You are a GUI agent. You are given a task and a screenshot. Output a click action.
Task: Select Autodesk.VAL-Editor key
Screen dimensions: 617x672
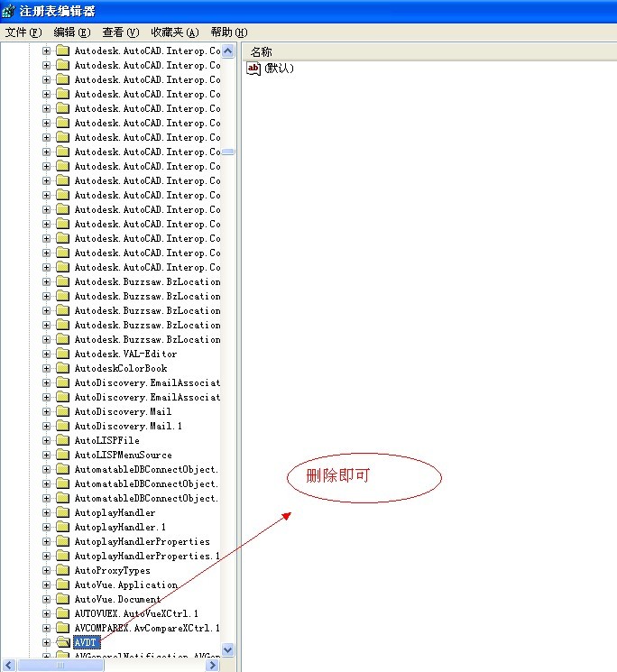[125, 354]
